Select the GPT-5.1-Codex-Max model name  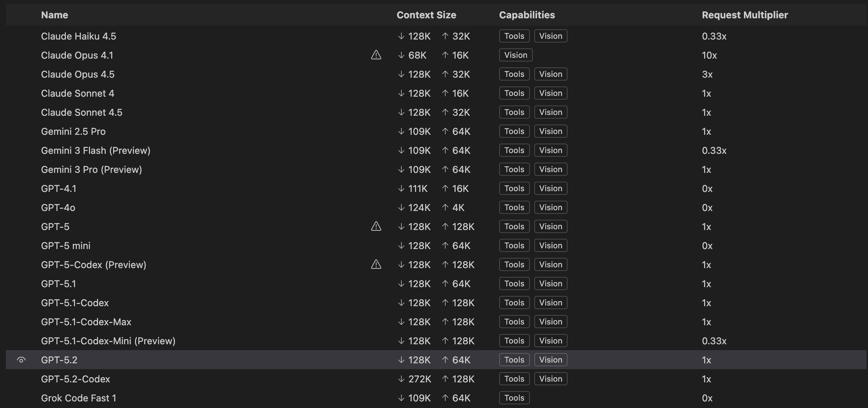coord(86,322)
